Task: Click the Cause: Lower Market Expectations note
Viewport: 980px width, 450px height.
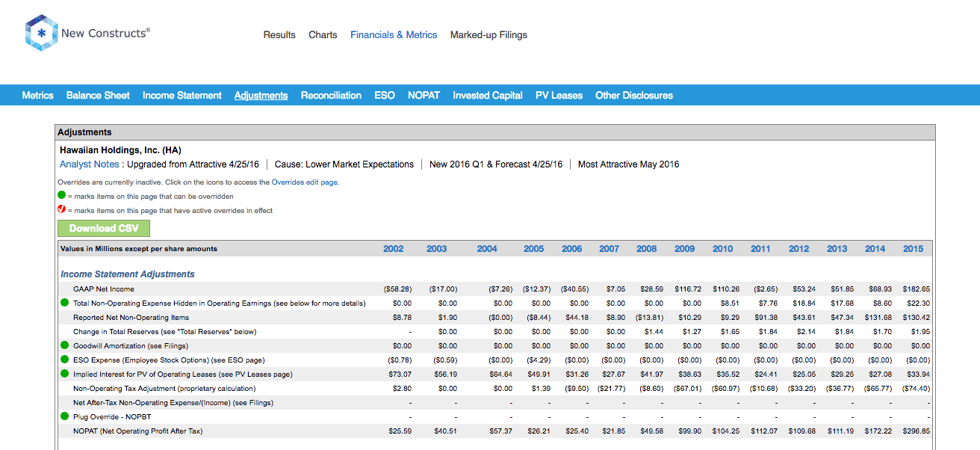Action: click(x=344, y=164)
